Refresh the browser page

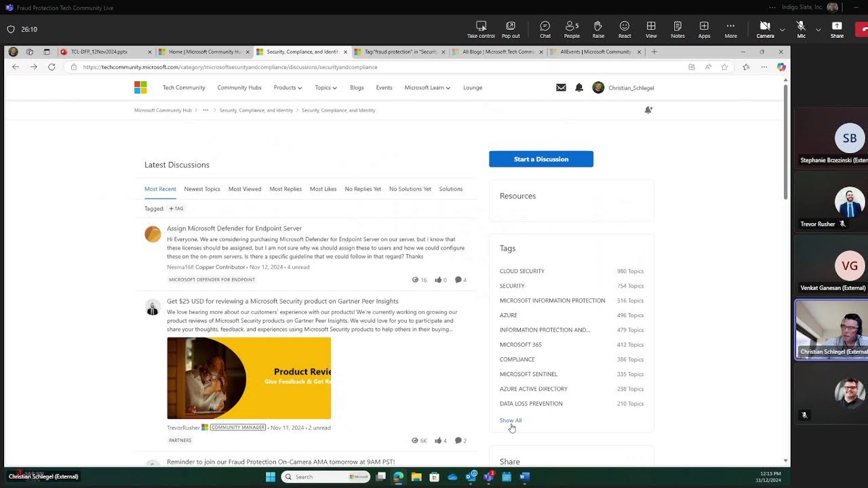(52, 67)
